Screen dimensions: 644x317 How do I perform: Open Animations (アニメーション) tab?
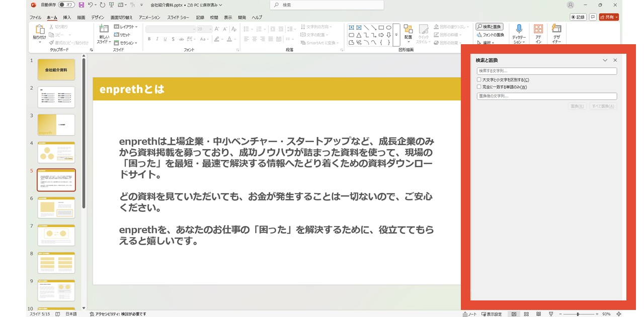click(x=150, y=17)
